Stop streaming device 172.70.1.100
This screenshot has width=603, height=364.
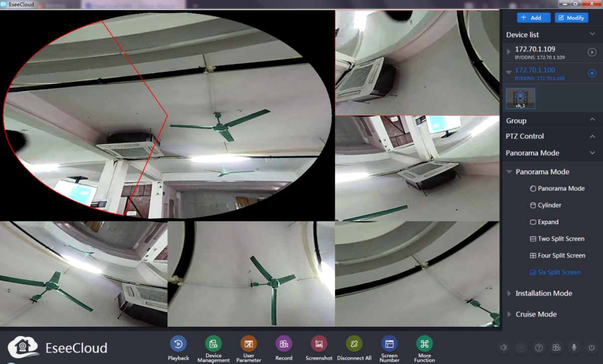click(x=592, y=73)
